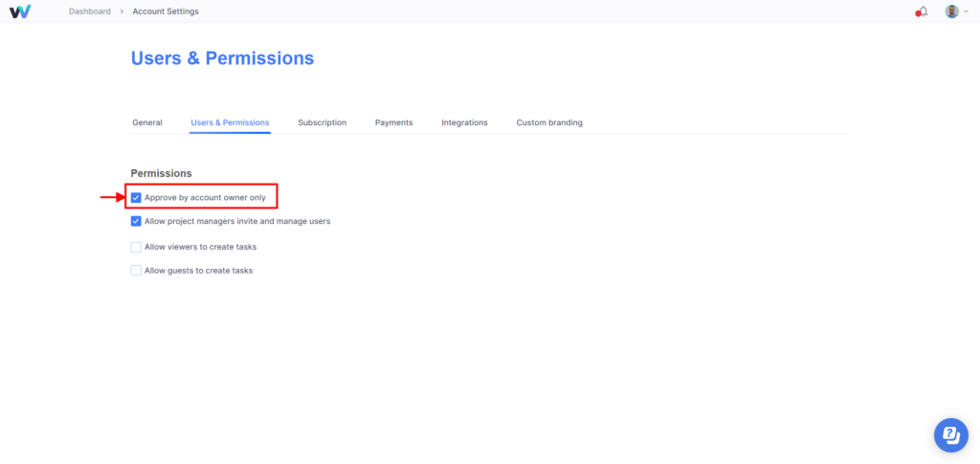Switch to the Custom branding tab

point(549,122)
